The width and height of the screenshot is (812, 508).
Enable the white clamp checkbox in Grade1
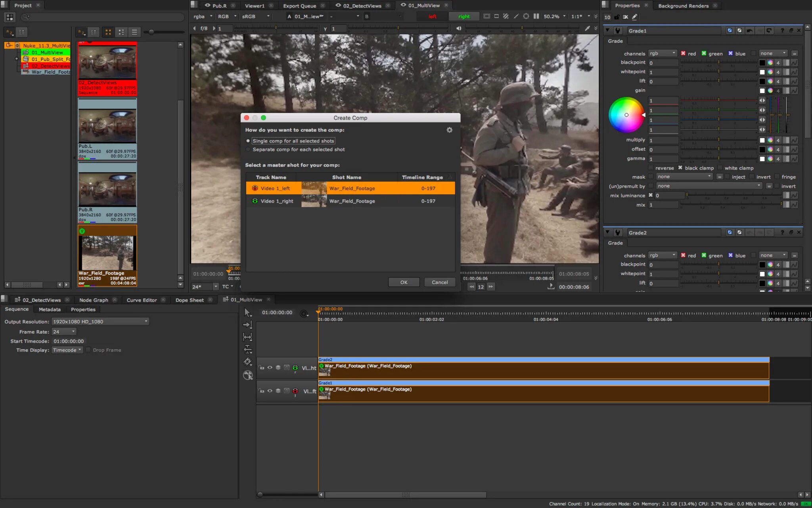click(x=720, y=168)
